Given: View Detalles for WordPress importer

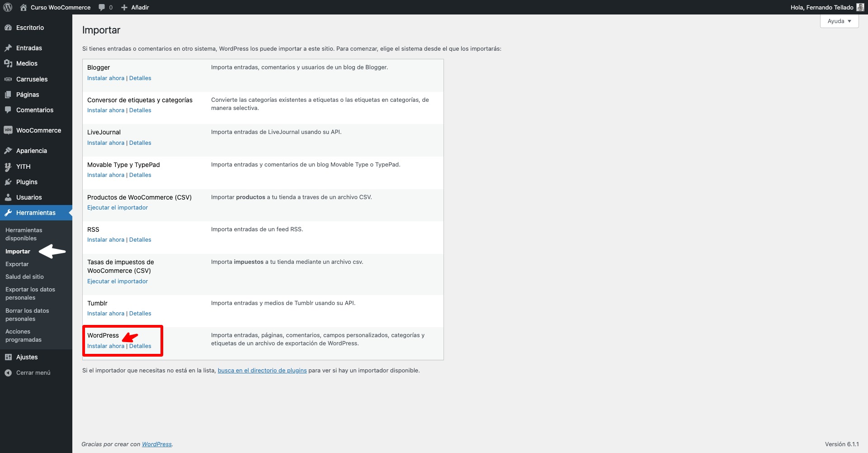Looking at the screenshot, I should (x=140, y=346).
